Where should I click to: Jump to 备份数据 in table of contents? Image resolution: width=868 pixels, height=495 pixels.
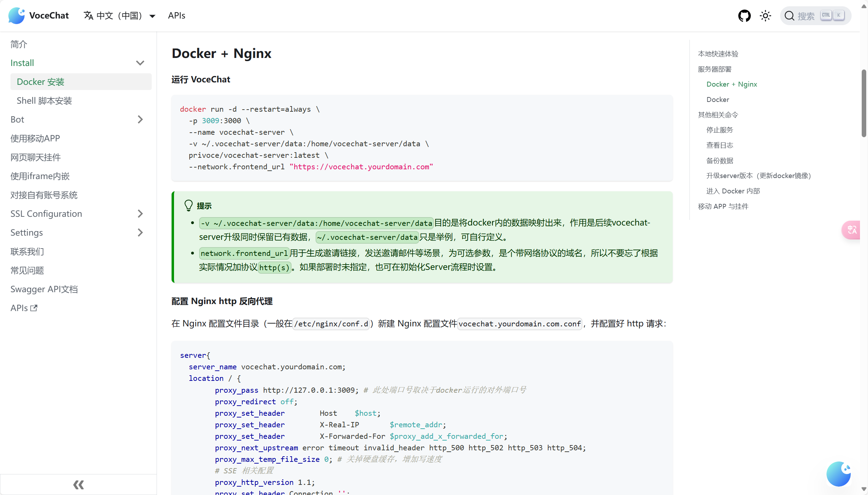[x=719, y=161]
